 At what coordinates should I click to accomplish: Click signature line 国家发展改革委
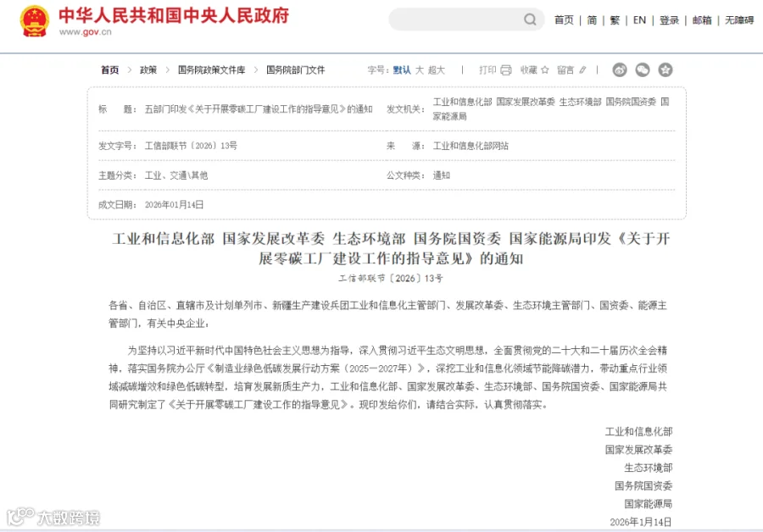[x=638, y=449]
